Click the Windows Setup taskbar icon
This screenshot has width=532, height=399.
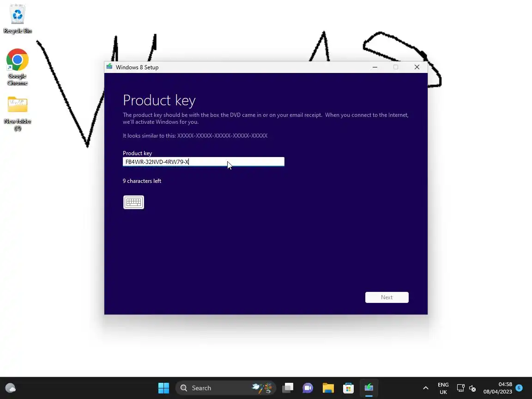click(369, 388)
